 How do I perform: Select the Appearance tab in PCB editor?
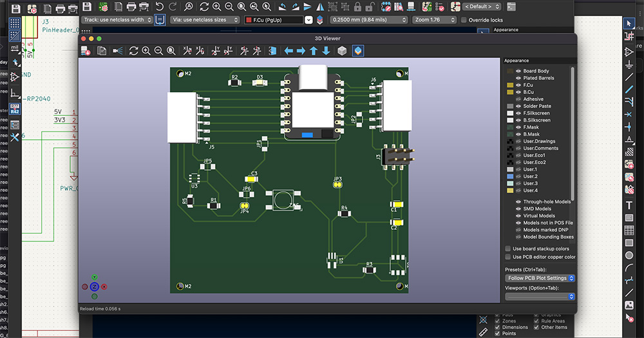(506, 30)
